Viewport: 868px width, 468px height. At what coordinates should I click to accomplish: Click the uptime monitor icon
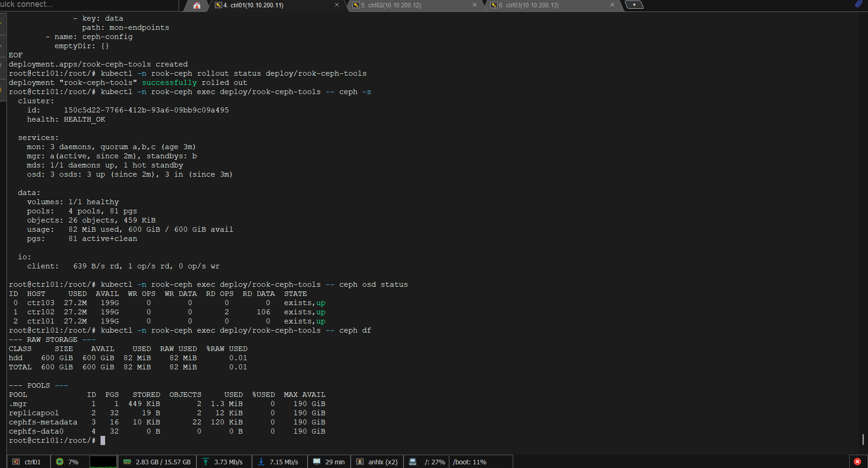pos(317,462)
